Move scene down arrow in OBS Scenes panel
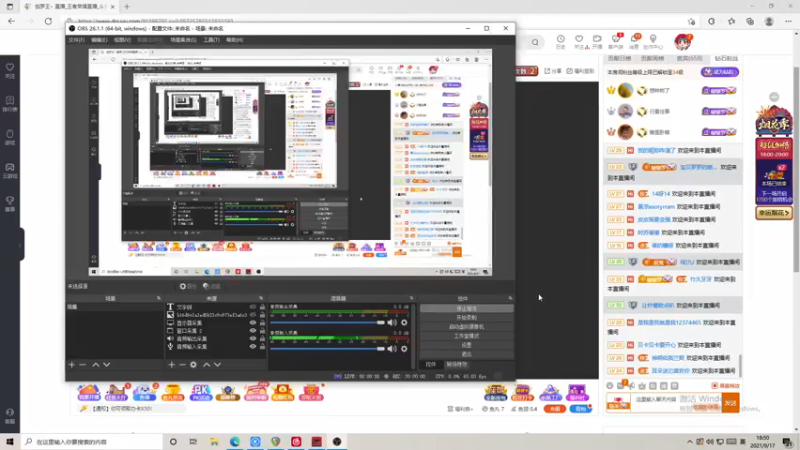Image resolution: width=800 pixels, height=450 pixels. (107, 365)
